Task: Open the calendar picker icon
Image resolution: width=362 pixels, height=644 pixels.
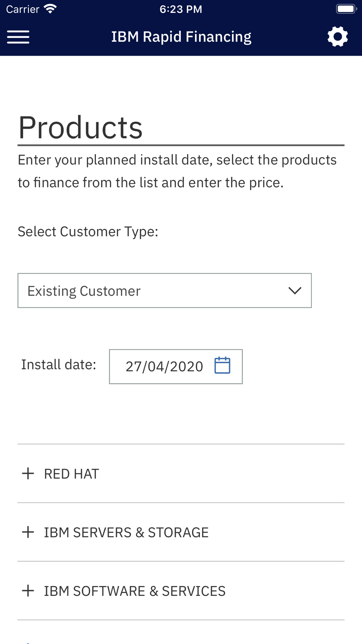Action: pos(222,365)
